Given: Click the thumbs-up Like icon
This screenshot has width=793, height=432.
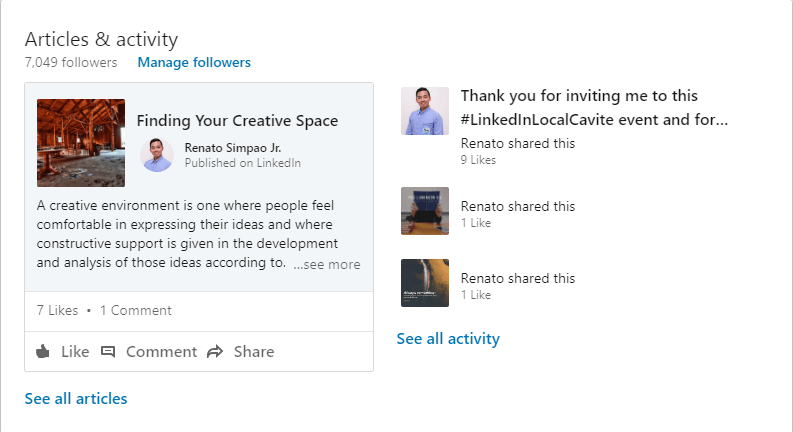Looking at the screenshot, I should (43, 352).
